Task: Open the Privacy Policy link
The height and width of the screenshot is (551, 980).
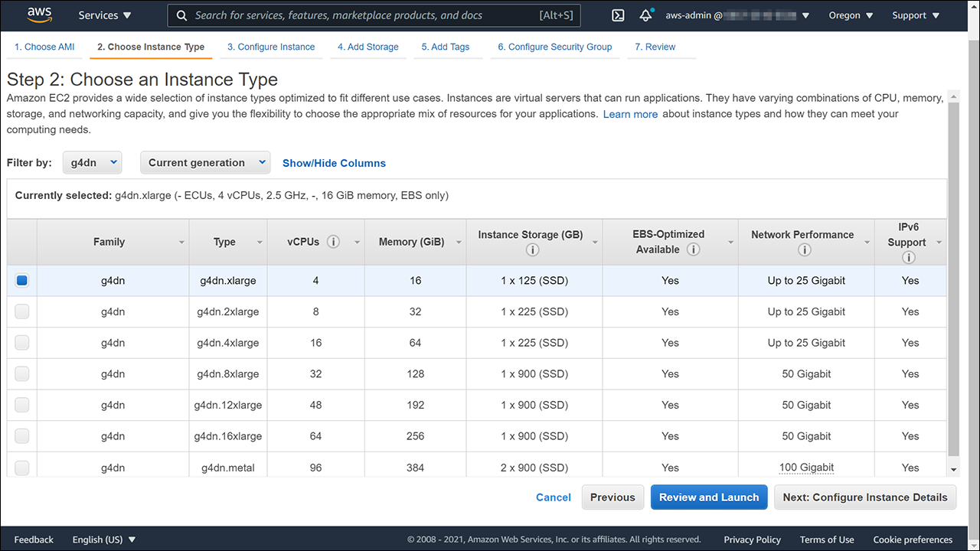Action: pyautogui.click(x=753, y=540)
